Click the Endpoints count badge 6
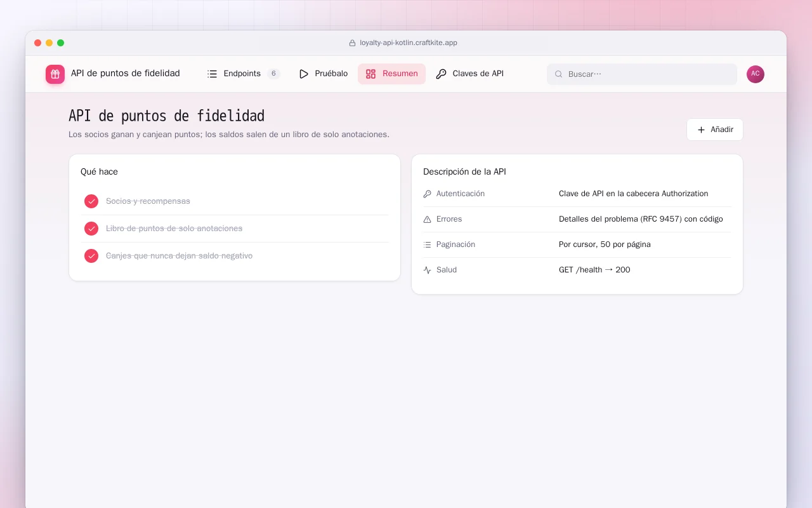Viewport: 812px width, 508px height. [273, 74]
